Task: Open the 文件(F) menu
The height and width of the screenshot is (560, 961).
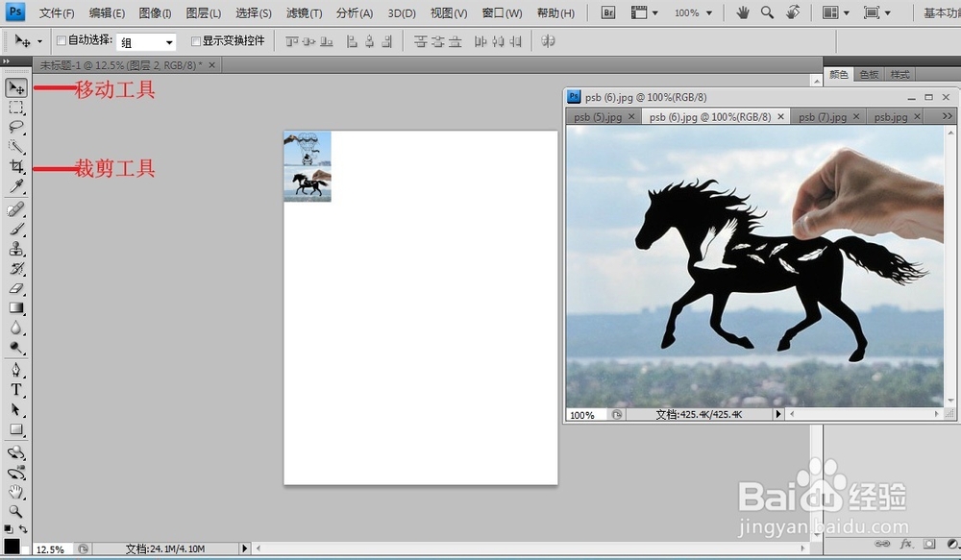Action: [57, 12]
